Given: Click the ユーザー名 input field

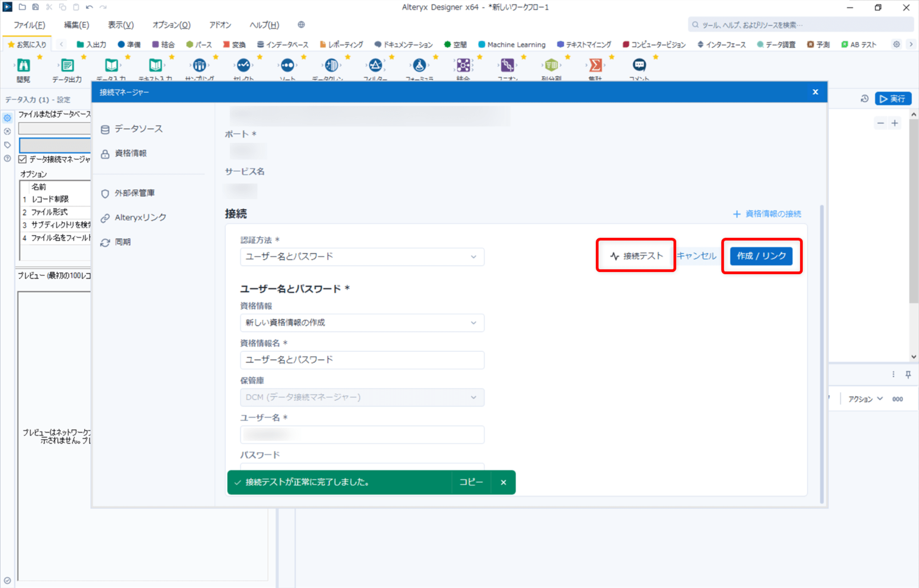Looking at the screenshot, I should coord(362,435).
